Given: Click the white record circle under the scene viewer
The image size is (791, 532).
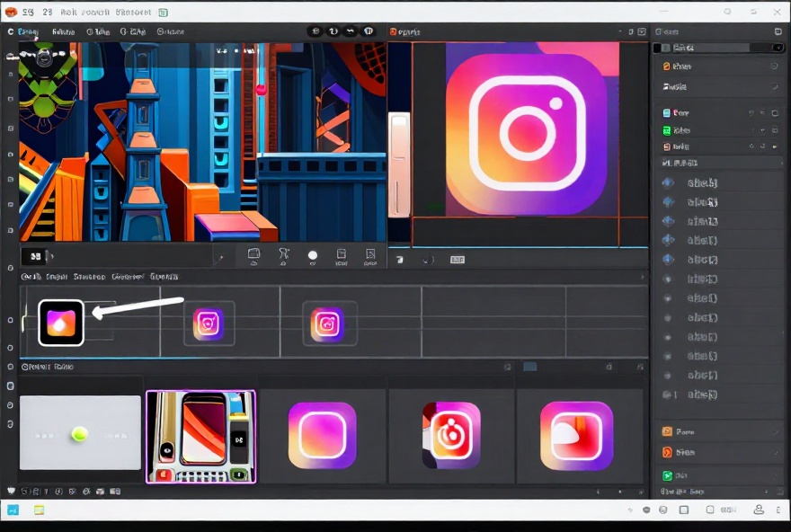Looking at the screenshot, I should click(x=313, y=255).
